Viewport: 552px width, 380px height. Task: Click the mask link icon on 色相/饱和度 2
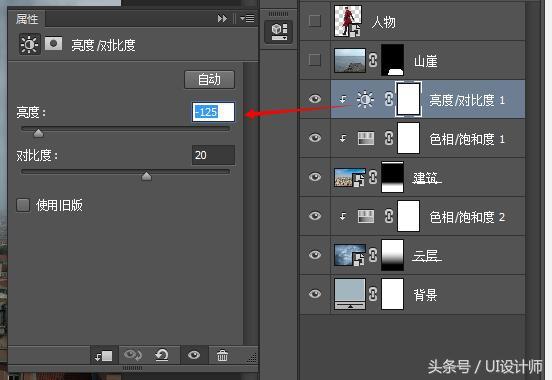click(388, 216)
